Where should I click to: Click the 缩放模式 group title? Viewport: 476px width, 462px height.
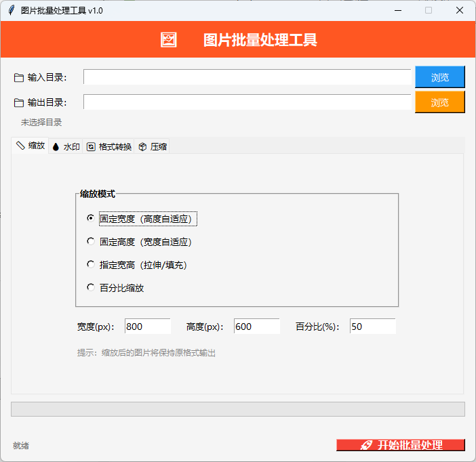tap(98, 194)
